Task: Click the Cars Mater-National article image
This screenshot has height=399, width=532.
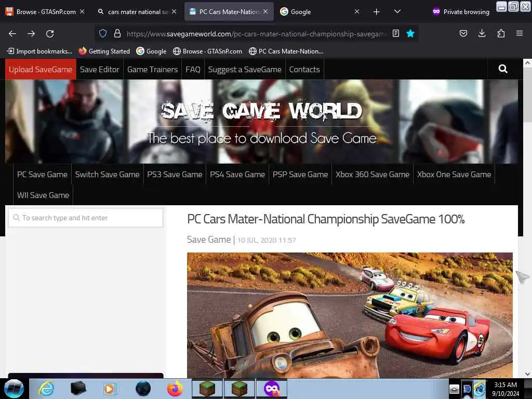Action: pyautogui.click(x=350, y=315)
